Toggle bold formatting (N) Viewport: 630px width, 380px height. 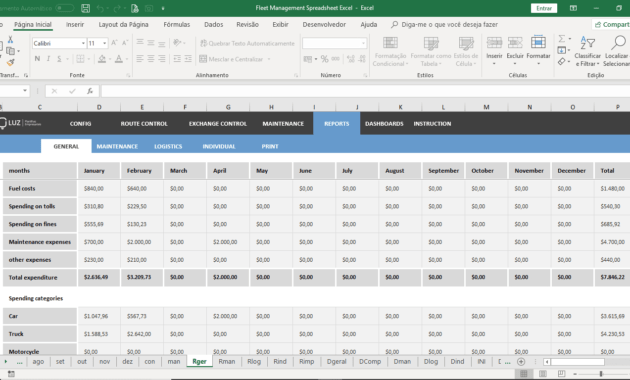(37, 59)
